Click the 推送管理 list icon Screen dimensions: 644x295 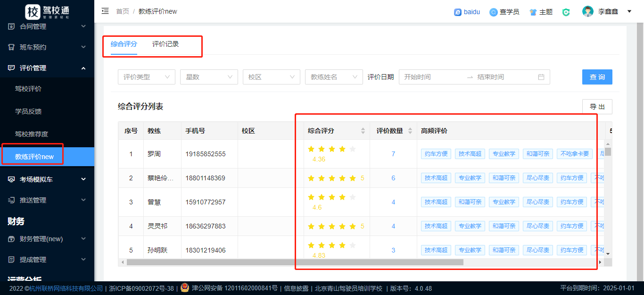coord(11,200)
